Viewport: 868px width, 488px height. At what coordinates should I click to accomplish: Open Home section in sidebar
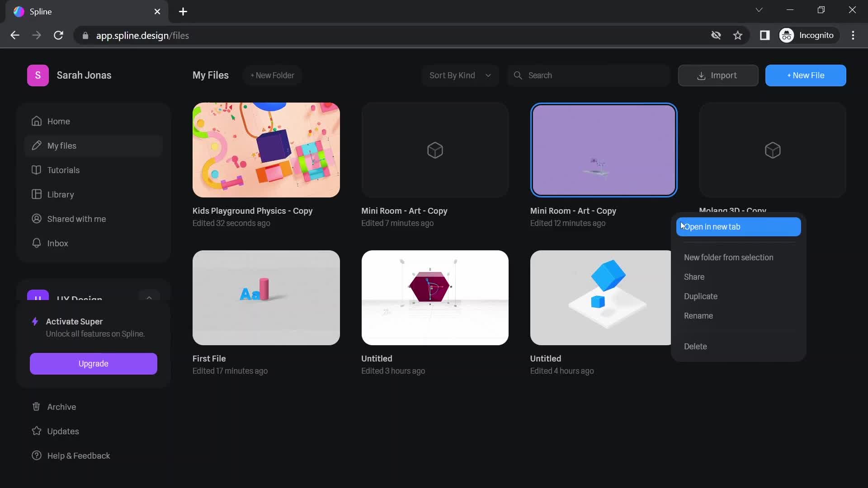[58, 122]
